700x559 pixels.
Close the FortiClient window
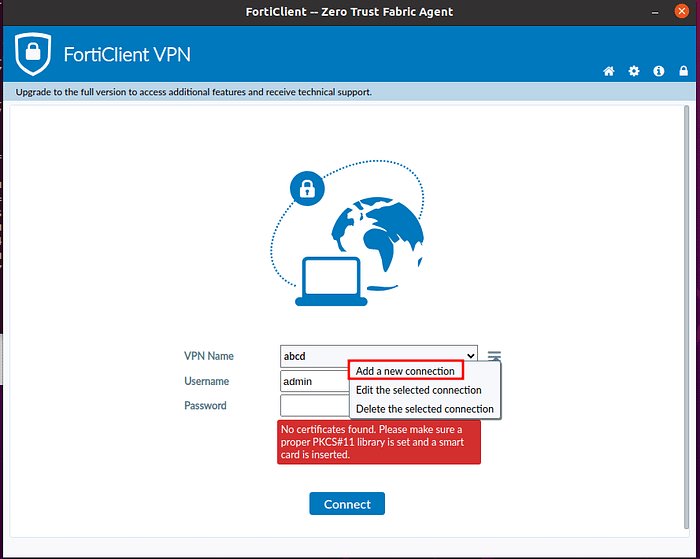(x=681, y=11)
